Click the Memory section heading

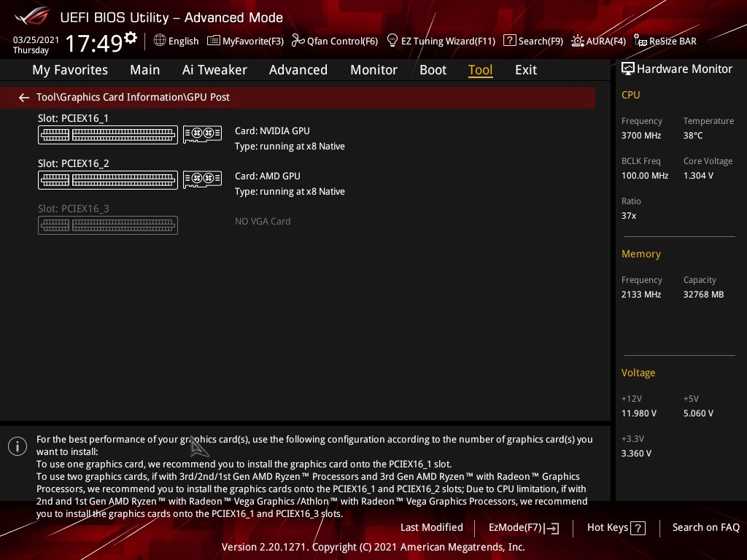pyautogui.click(x=640, y=254)
